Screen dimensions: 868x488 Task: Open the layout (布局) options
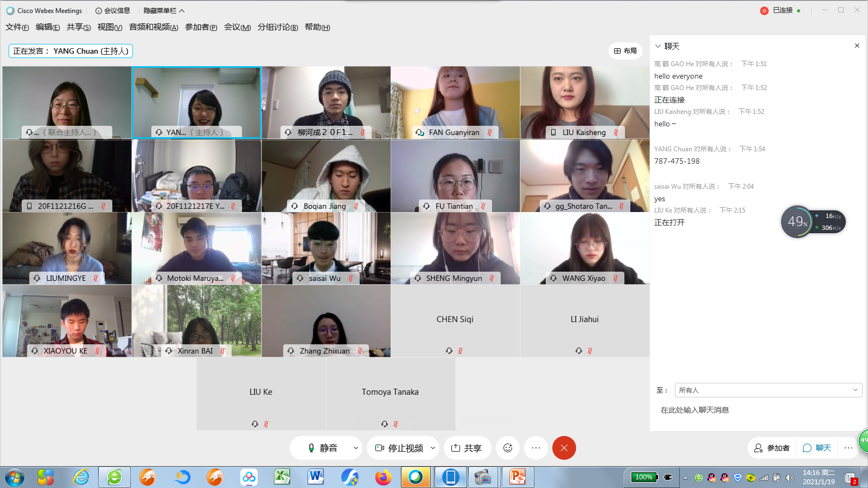click(x=625, y=51)
